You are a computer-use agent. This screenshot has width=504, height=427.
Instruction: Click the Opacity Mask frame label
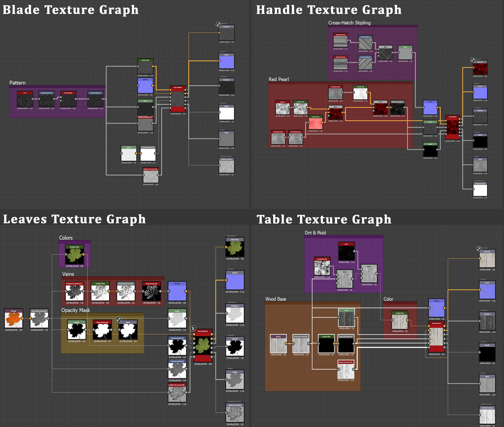(75, 310)
